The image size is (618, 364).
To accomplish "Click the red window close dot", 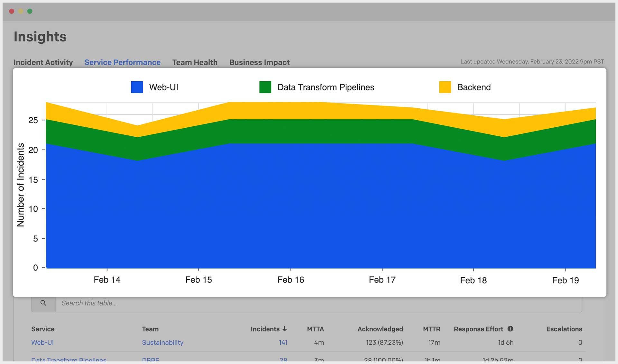I will click(12, 11).
